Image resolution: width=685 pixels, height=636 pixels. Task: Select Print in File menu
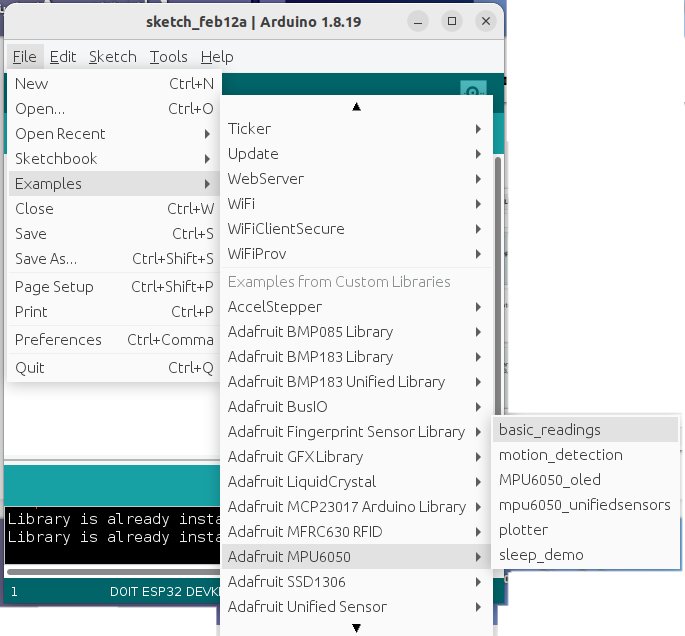[114, 311]
